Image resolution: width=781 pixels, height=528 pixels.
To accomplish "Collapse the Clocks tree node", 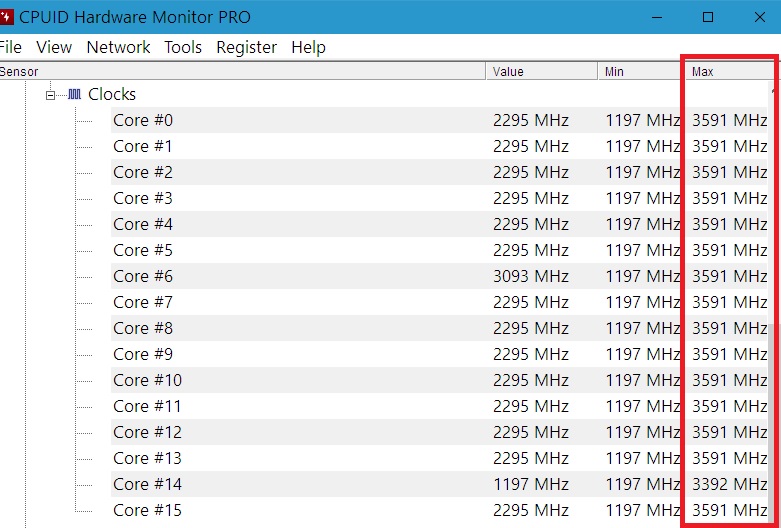I will point(50,95).
